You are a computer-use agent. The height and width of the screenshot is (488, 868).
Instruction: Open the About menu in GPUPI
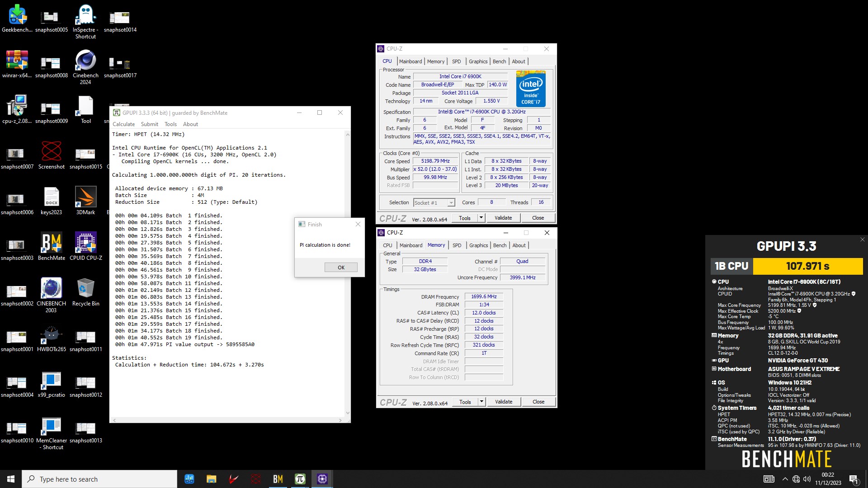(190, 124)
